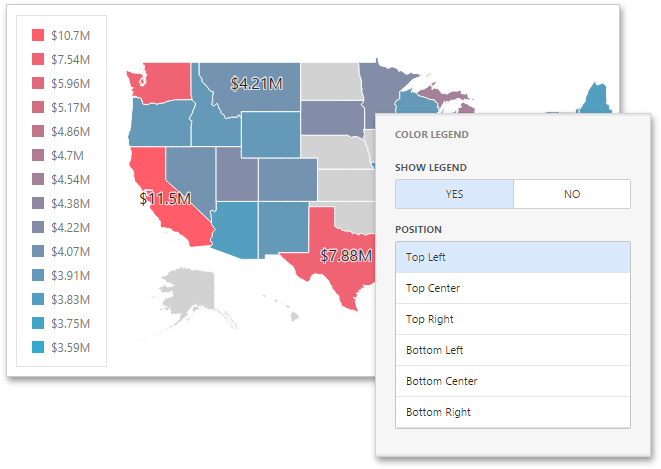Viewport: 661px width, 469px height.
Task: Click the $3.59M legend color swatch
Action: [38, 347]
